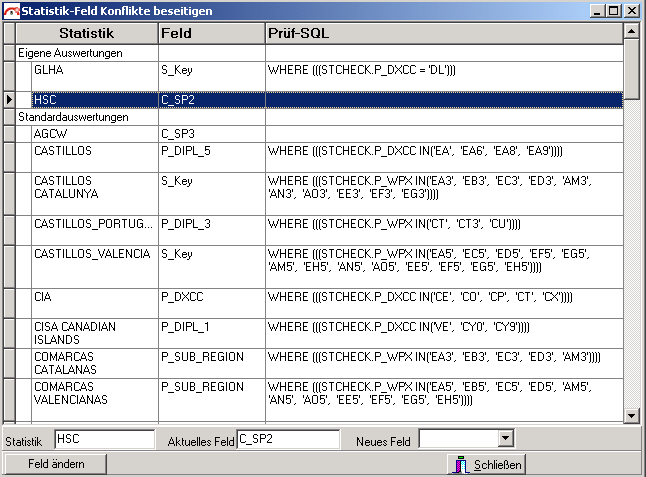Click the Schließen button with door icon
The image size is (646, 477).
click(487, 464)
